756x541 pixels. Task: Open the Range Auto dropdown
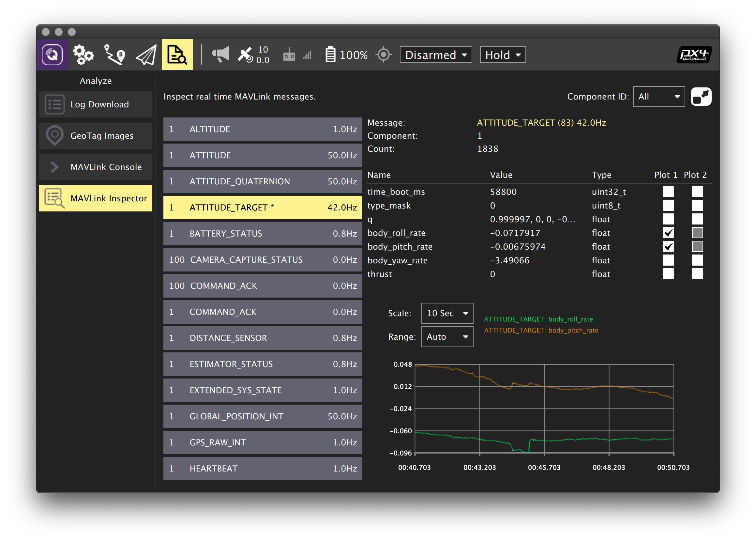[x=447, y=337]
